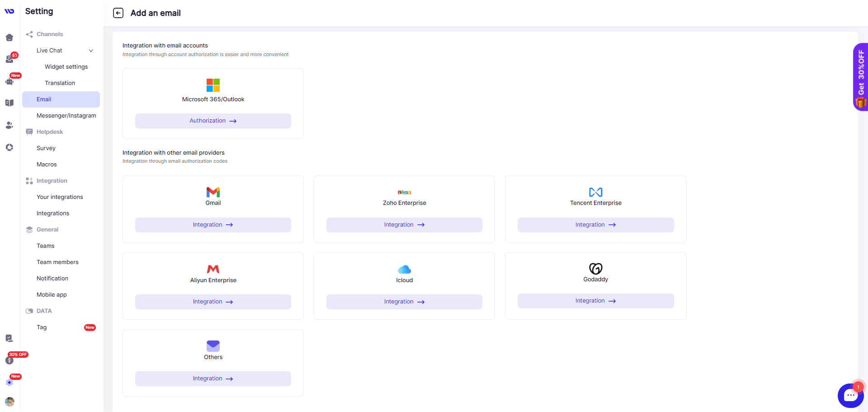Open the Home icon in left rail
868x412 pixels.
point(9,38)
